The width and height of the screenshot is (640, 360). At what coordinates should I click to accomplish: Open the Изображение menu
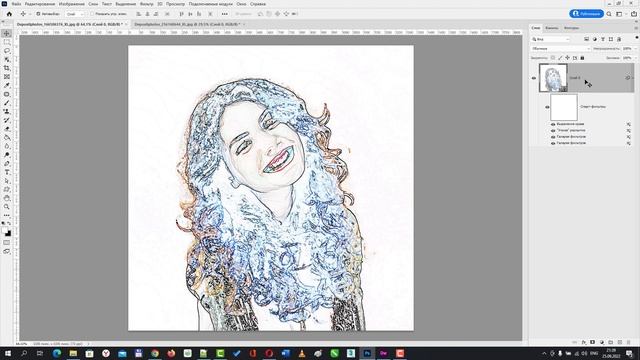[72, 4]
